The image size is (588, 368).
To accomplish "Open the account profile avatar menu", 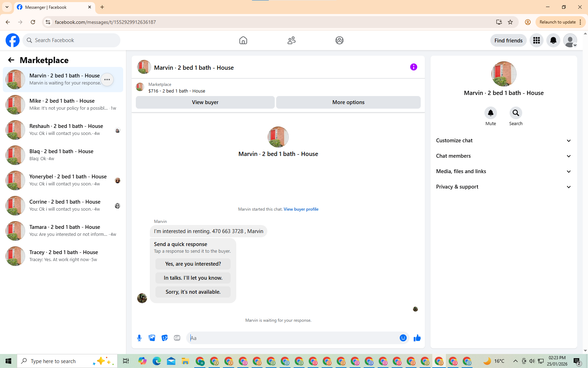I will (x=570, y=40).
